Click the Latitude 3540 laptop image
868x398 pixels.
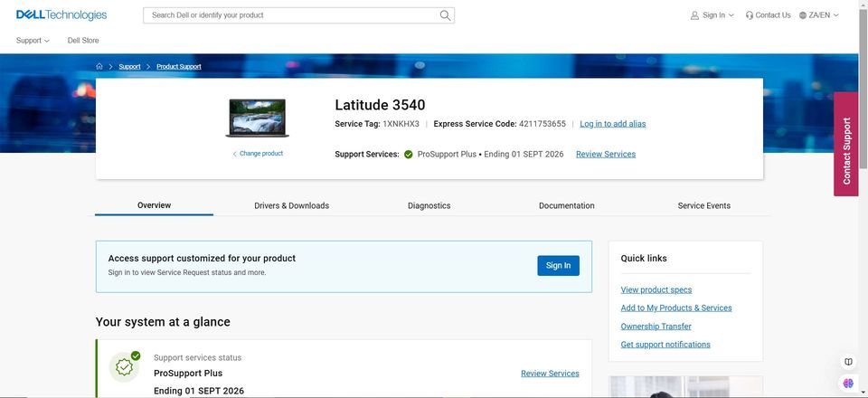[x=258, y=118]
